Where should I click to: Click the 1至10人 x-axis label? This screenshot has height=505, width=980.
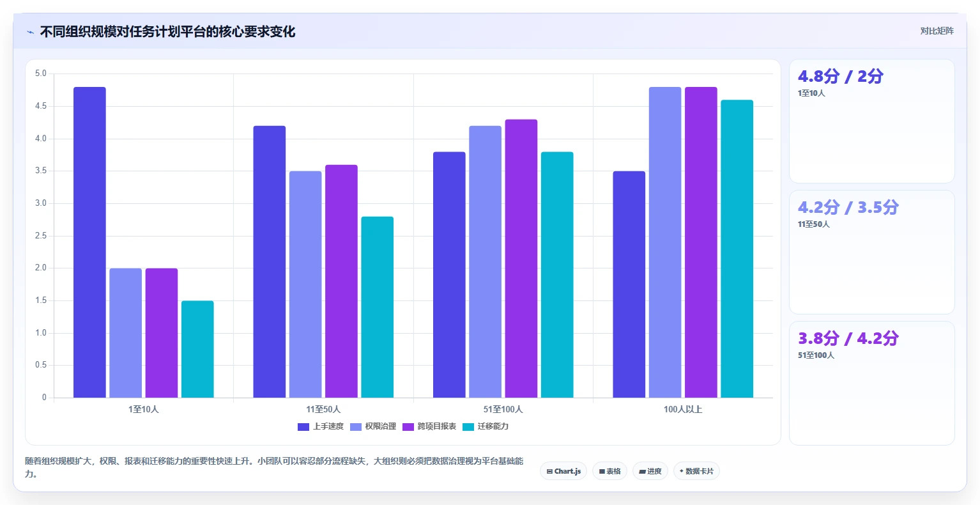(x=144, y=409)
